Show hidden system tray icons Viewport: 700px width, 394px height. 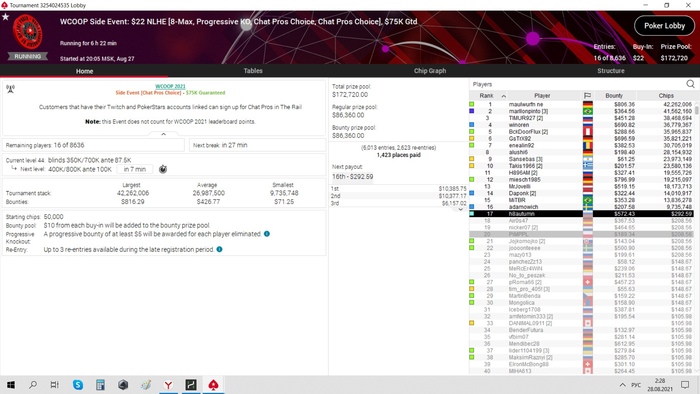coord(622,385)
